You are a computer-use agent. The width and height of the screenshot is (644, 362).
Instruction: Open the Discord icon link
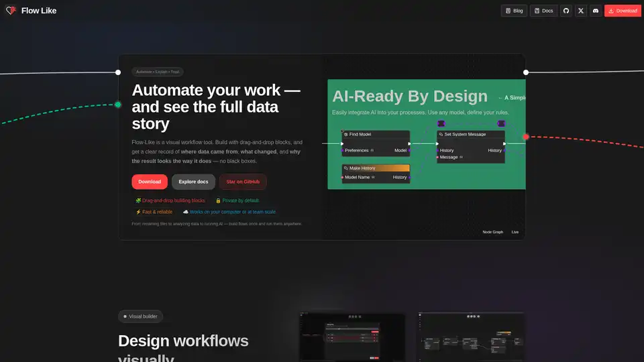coord(596,11)
